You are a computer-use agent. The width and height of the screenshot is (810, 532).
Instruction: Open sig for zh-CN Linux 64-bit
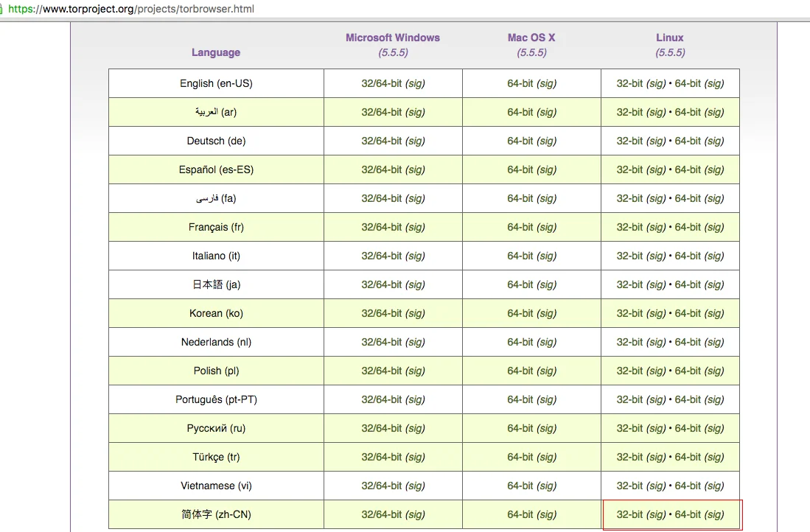click(714, 514)
